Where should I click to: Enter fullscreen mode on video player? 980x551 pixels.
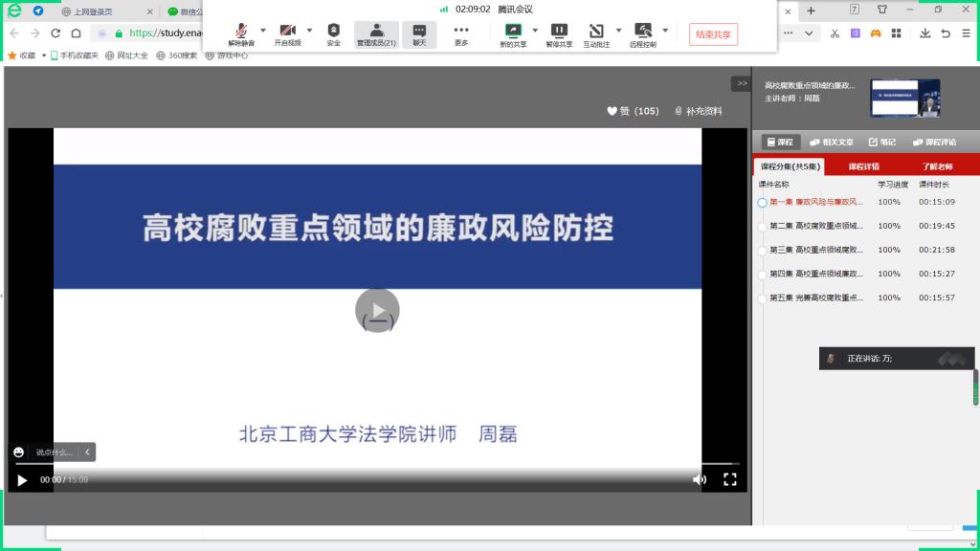coord(729,479)
